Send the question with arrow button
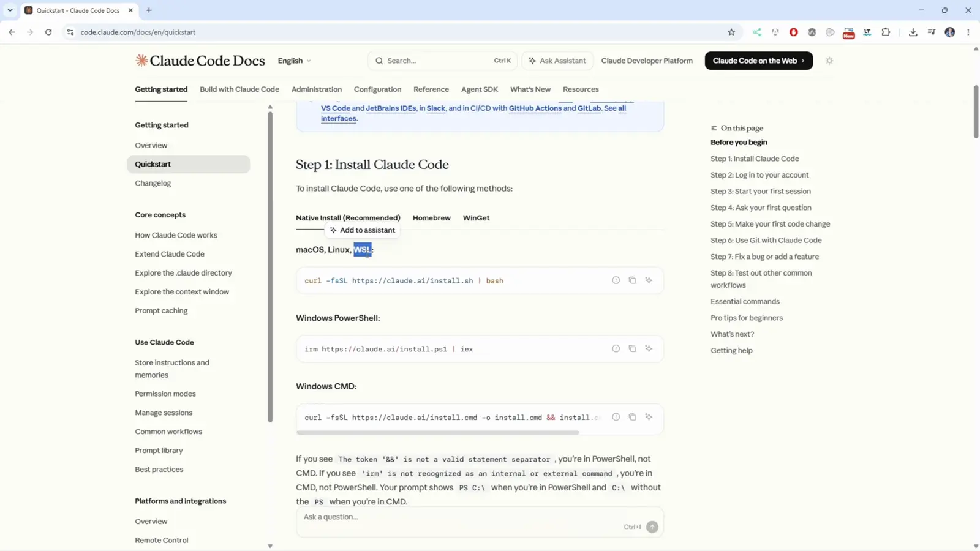 652,527
